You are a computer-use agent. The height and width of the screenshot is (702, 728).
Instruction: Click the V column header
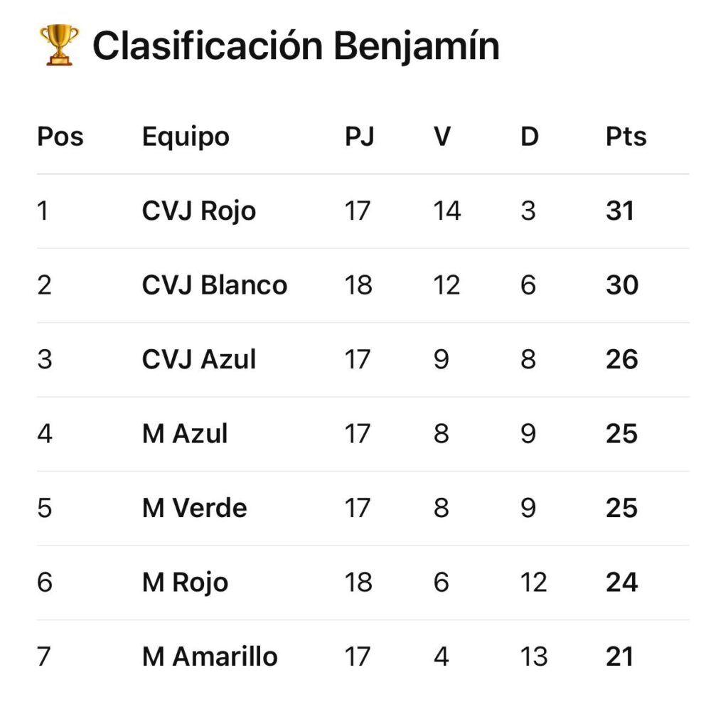[442, 137]
